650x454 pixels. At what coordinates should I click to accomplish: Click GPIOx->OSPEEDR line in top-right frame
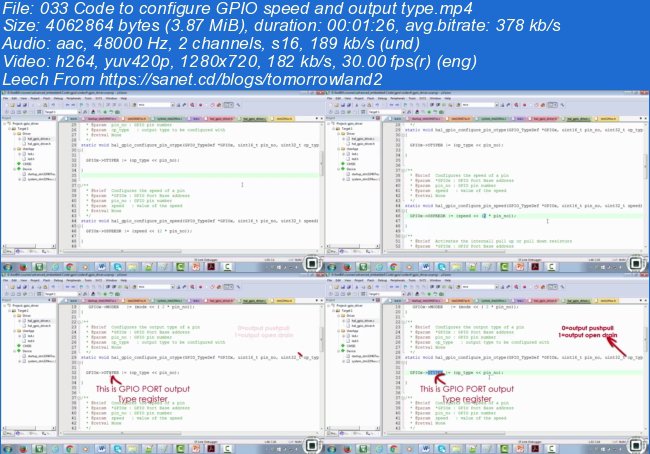pos(463,216)
